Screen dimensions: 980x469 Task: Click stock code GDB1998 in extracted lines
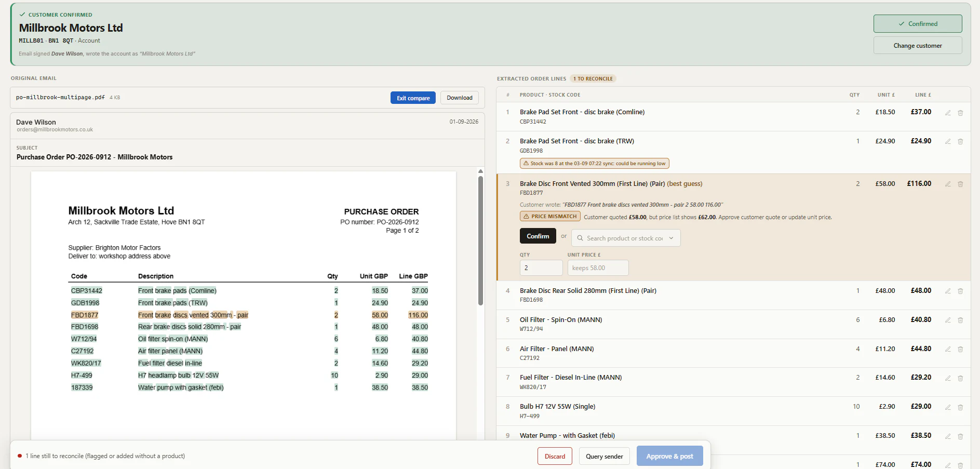point(531,151)
